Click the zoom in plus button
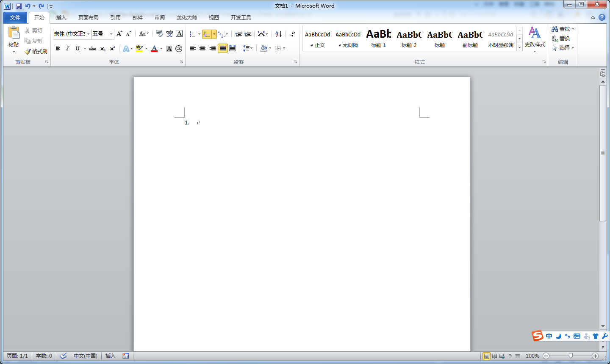This screenshot has width=610, height=364. 595,356
